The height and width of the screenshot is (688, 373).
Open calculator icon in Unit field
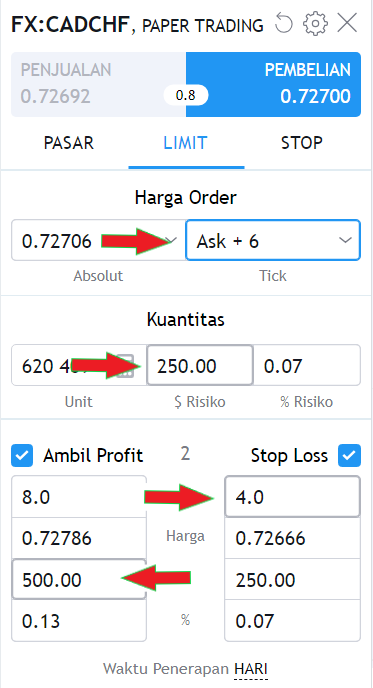pyautogui.click(x=126, y=366)
